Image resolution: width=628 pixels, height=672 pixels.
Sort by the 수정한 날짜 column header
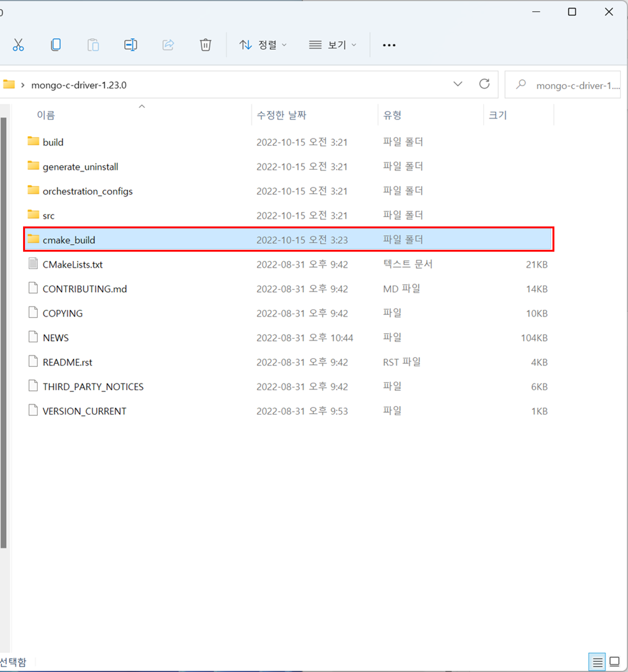[x=281, y=115]
